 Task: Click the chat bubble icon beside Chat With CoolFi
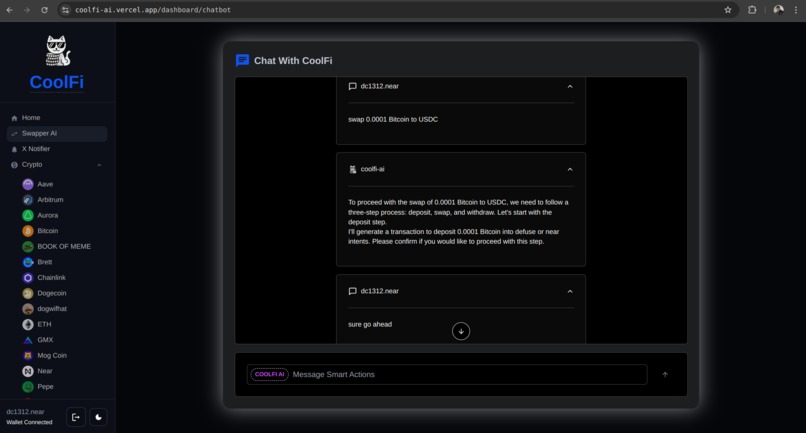click(242, 61)
